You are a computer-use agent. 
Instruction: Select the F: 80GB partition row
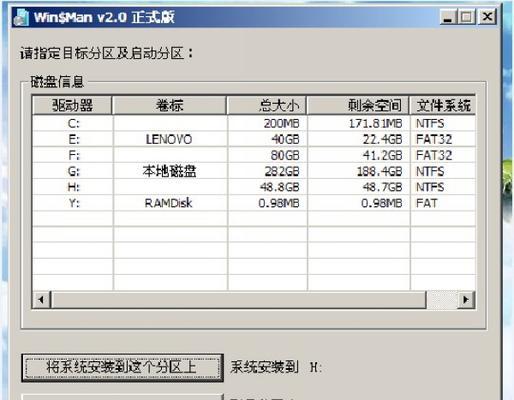coord(254,155)
